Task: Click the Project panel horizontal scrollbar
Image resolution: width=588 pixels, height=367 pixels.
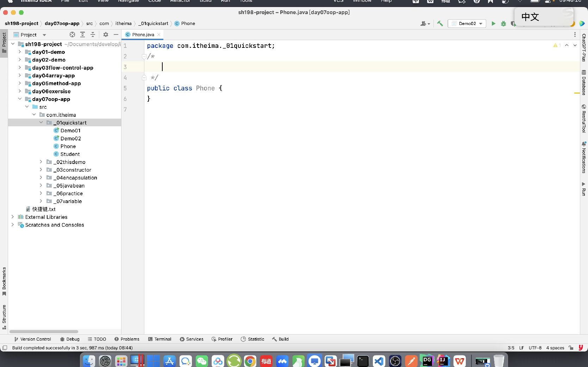Action: coord(44,331)
